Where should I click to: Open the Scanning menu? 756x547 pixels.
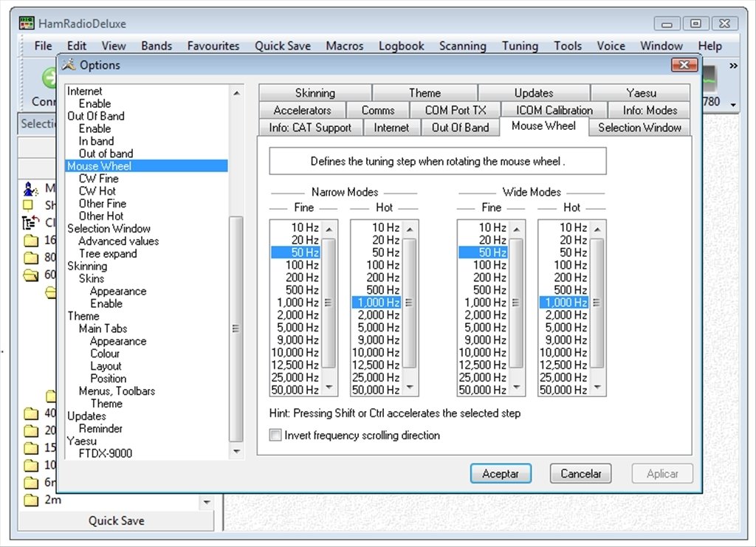coord(463,46)
